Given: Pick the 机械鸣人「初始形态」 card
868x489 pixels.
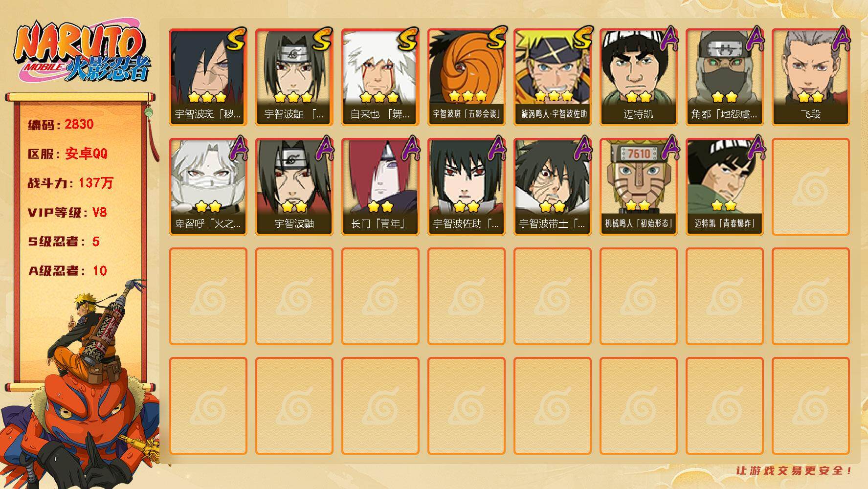Looking at the screenshot, I should (638, 187).
